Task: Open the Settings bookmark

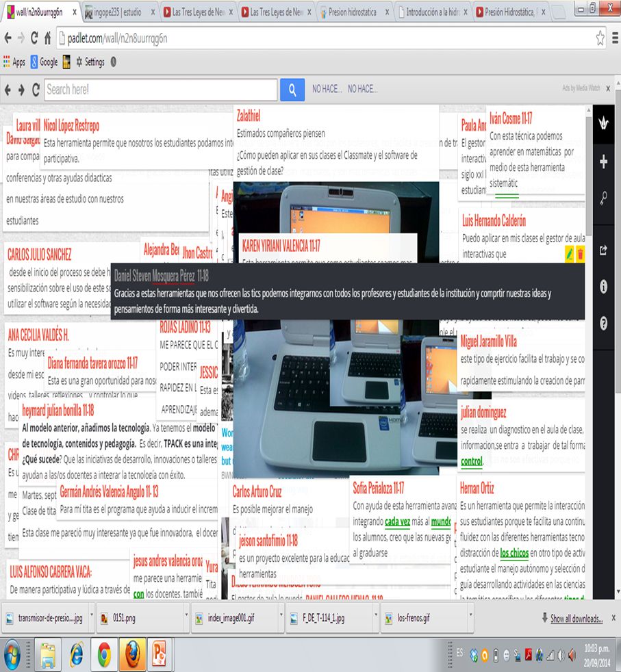Action: click(90, 62)
